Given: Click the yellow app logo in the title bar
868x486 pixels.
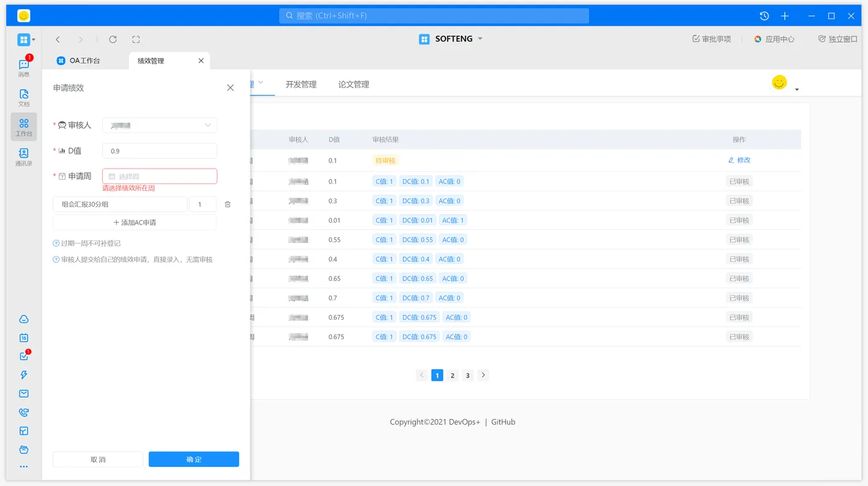Looking at the screenshot, I should 24,15.
